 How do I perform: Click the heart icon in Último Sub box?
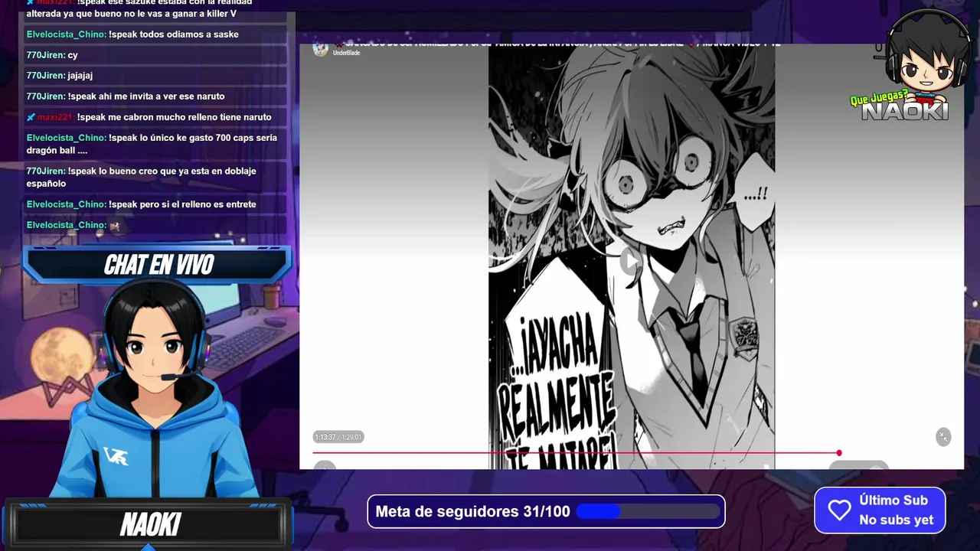pos(840,510)
